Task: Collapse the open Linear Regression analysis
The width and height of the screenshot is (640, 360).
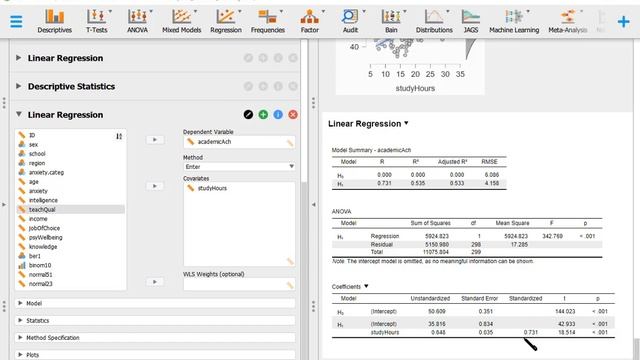Action: tap(18, 115)
